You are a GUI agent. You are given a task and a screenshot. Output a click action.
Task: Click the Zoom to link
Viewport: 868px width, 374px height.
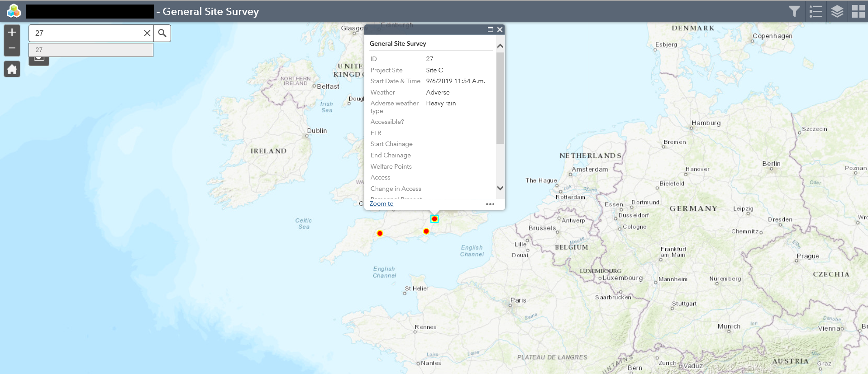(x=382, y=204)
